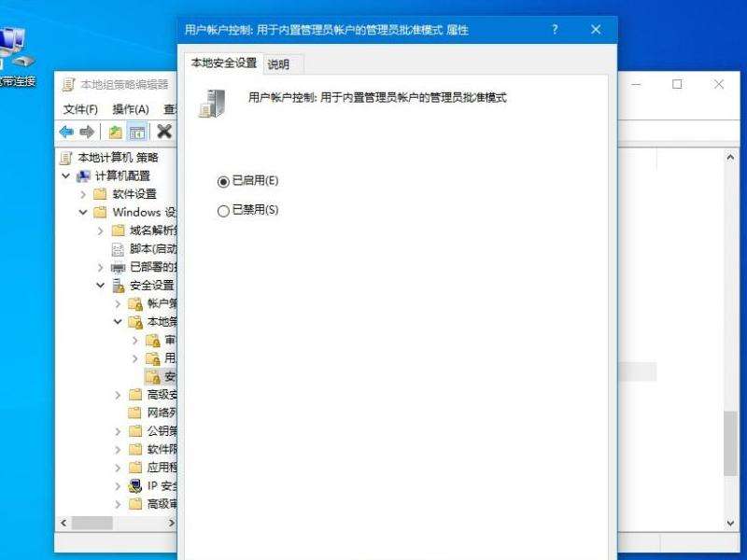Click right pane scroll up arrow
This screenshot has width=747, height=560.
point(730,157)
